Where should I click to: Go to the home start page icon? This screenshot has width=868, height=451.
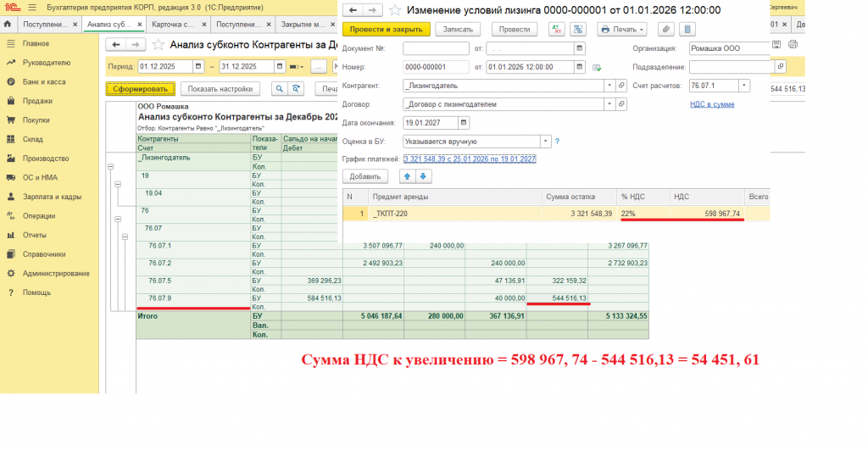tap(7, 25)
